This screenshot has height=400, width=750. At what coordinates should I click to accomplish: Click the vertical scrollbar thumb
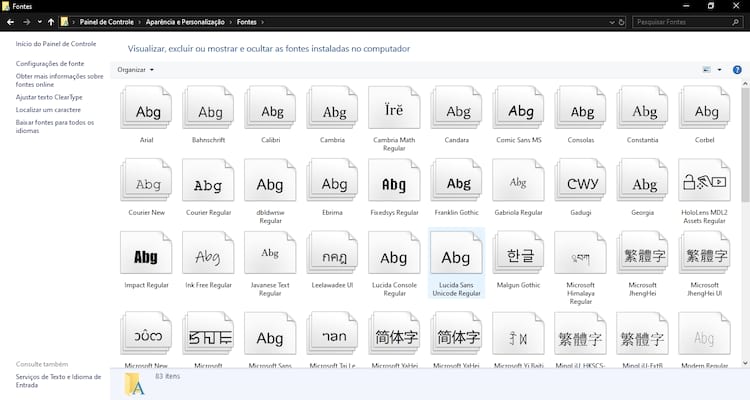tap(745, 144)
